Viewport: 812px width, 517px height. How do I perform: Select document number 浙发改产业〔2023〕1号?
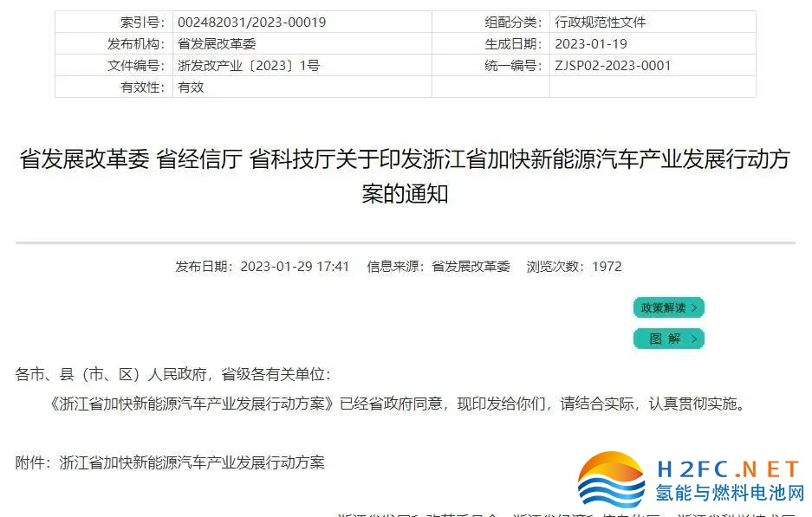click(x=249, y=65)
